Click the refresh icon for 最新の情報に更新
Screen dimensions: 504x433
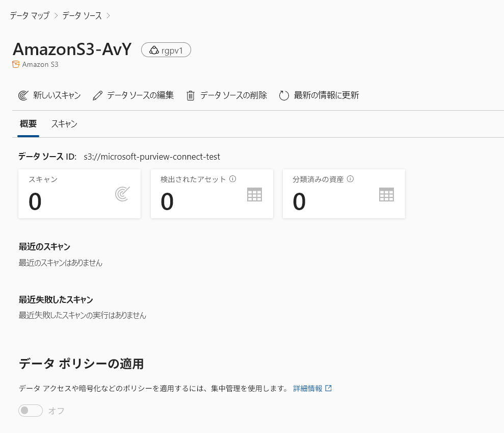pos(283,95)
